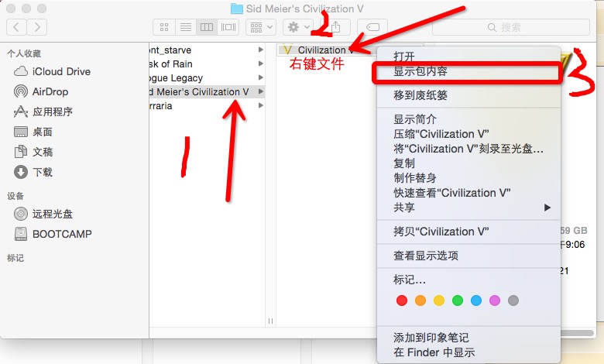The width and height of the screenshot is (604, 364).
Task: Choose 查看显示选项 in the context menu
Action: tap(468, 256)
